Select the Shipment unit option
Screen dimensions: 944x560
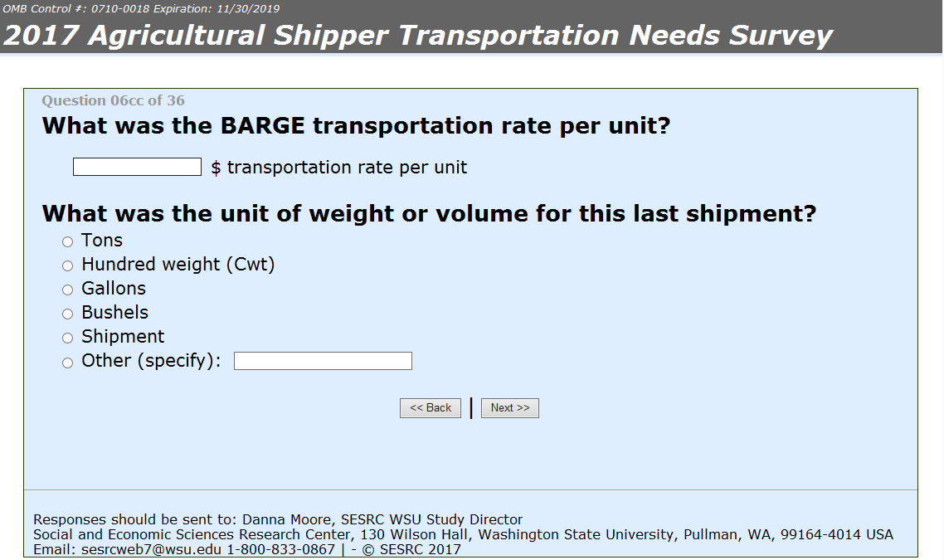pos(67,338)
